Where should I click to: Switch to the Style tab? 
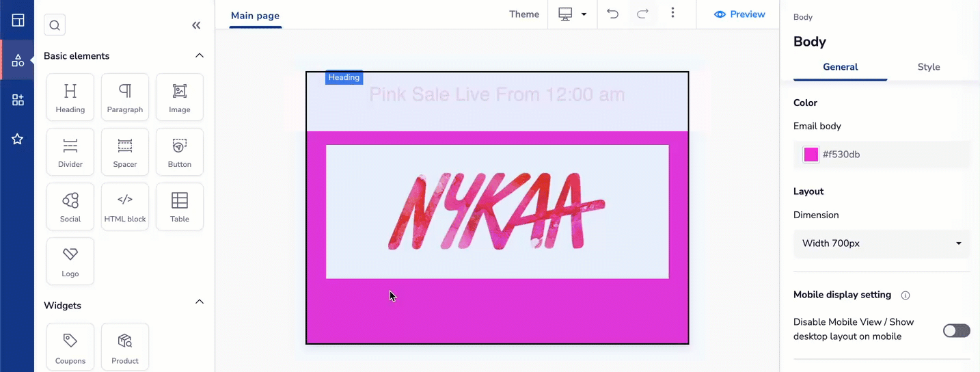tap(929, 67)
